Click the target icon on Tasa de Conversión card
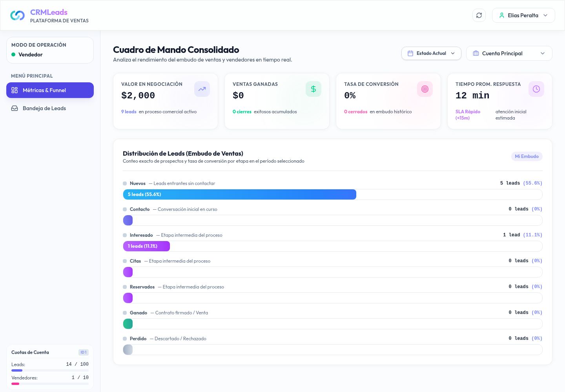 (425, 89)
